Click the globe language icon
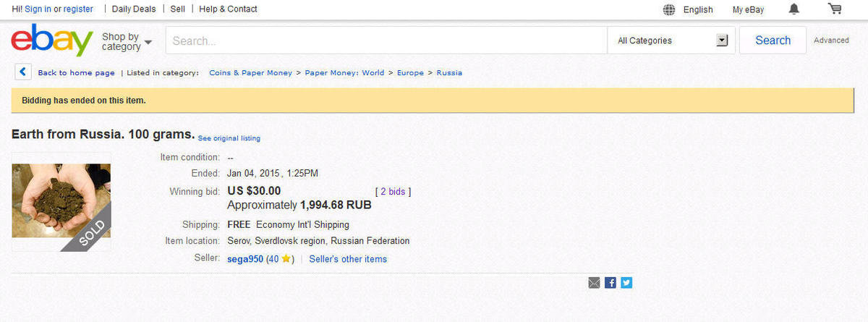This screenshot has height=322, width=868. tap(669, 9)
